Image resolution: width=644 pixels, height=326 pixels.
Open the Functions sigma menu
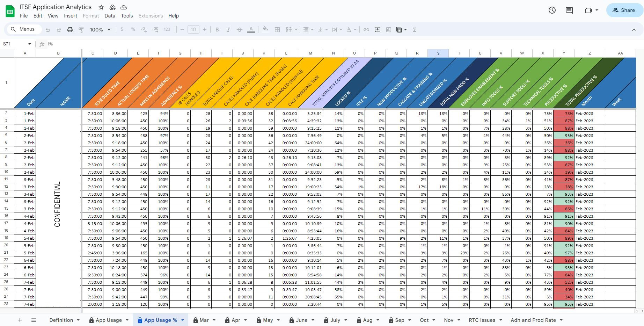415,30
